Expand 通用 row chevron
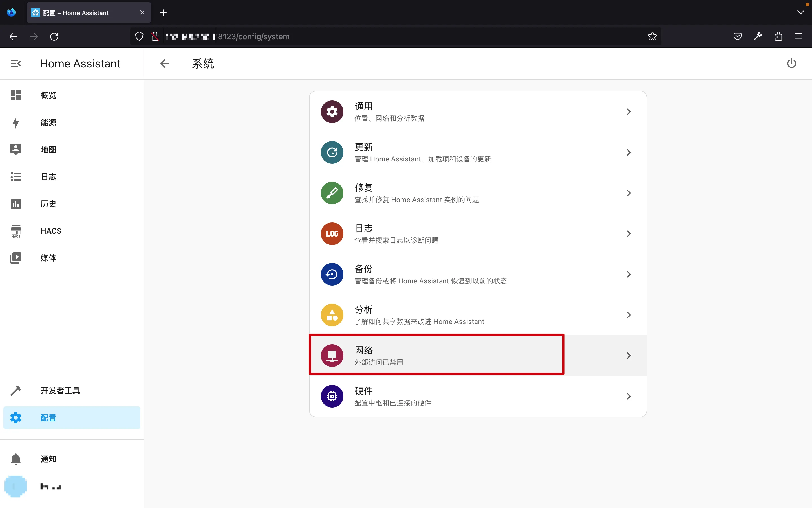812x508 pixels. [x=629, y=111]
